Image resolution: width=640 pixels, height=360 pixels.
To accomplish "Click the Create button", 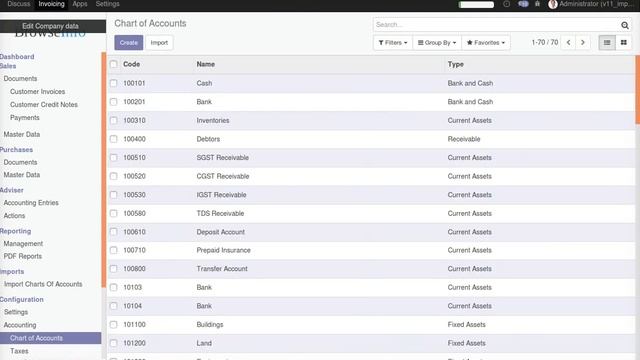I will [x=129, y=42].
